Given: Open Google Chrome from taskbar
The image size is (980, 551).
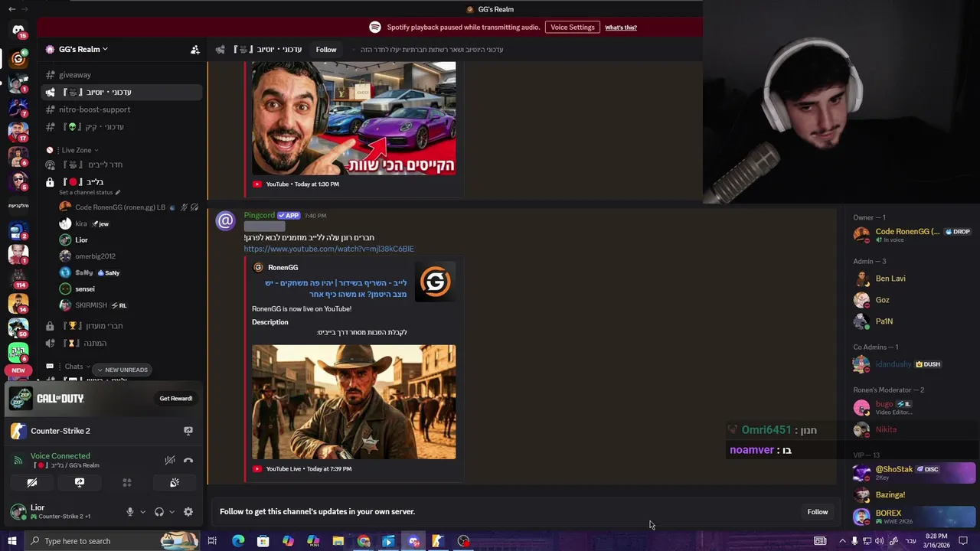Looking at the screenshot, I should (x=364, y=541).
